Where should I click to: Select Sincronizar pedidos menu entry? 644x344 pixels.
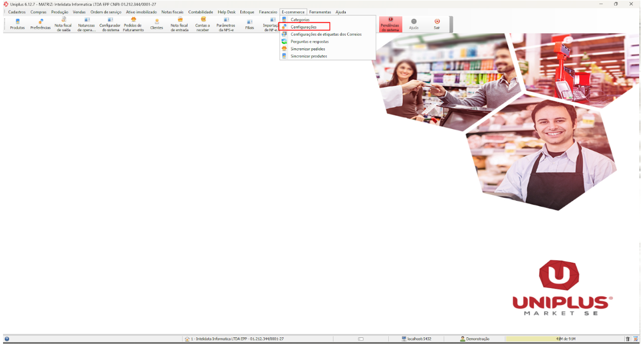tap(308, 49)
